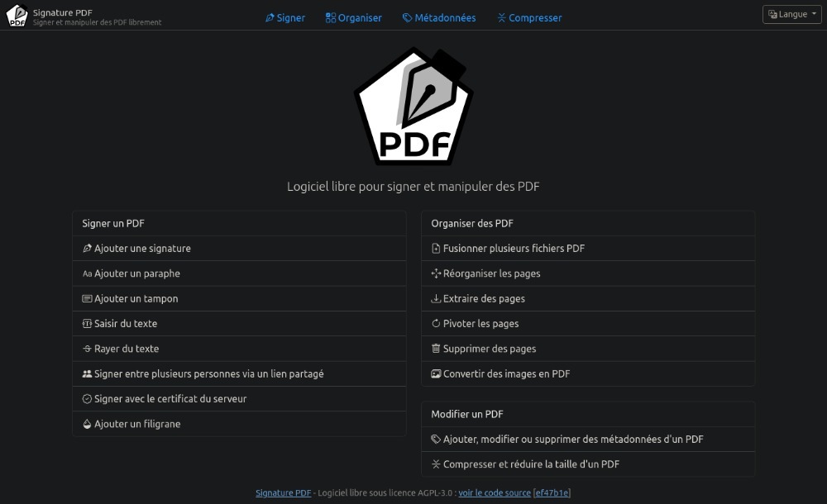Select Compresser in the top navigation
This screenshot has height=504, width=827.
pyautogui.click(x=529, y=18)
